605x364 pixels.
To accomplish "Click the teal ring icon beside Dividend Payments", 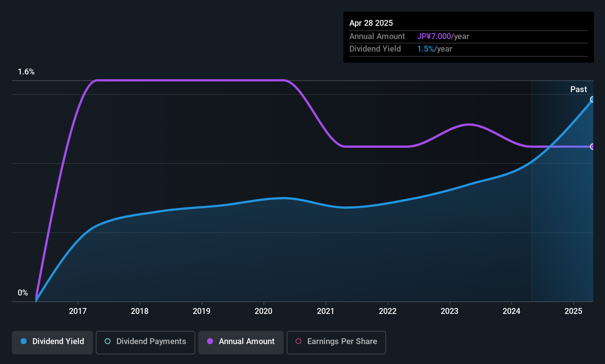I will point(108,341).
